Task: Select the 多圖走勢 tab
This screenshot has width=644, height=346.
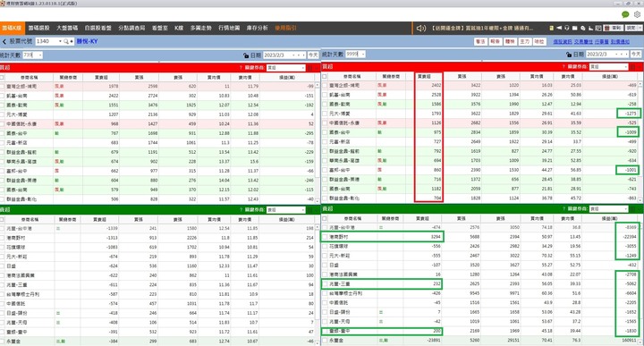Action: 201,28
